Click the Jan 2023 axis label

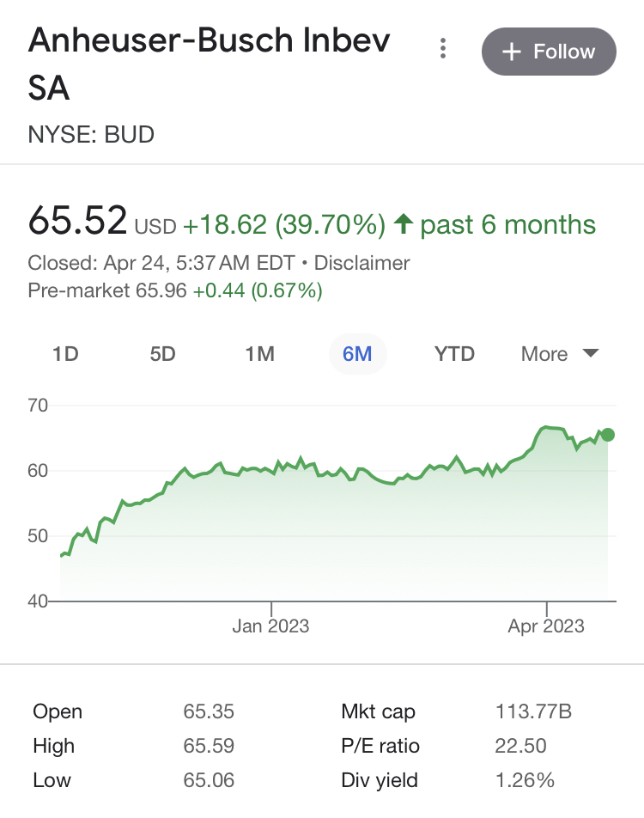pyautogui.click(x=270, y=626)
